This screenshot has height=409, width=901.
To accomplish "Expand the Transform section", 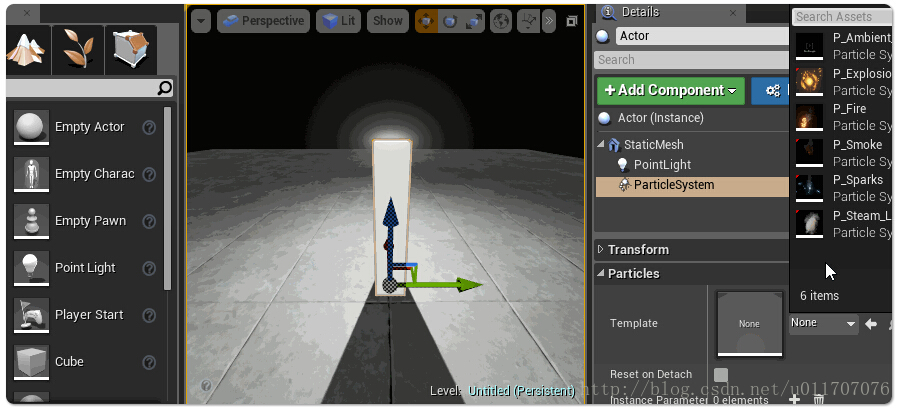I will pyautogui.click(x=601, y=249).
